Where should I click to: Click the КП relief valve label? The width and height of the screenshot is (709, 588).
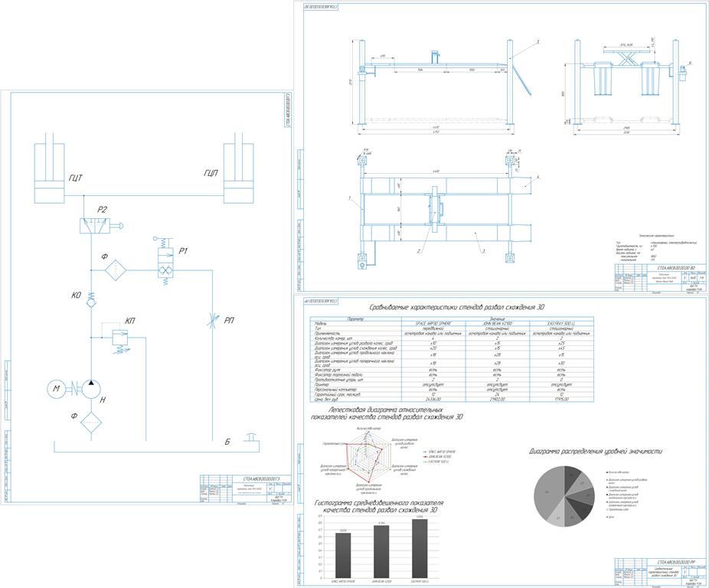tap(129, 322)
